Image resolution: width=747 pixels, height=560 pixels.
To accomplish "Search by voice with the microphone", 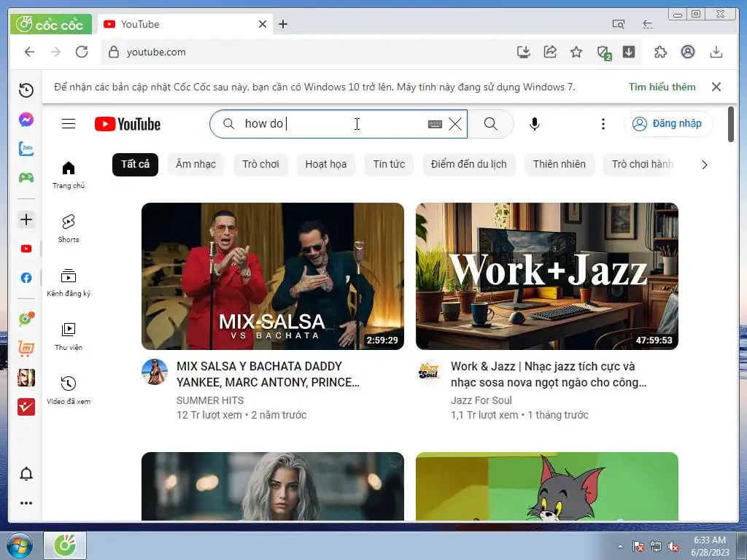I will pyautogui.click(x=535, y=124).
